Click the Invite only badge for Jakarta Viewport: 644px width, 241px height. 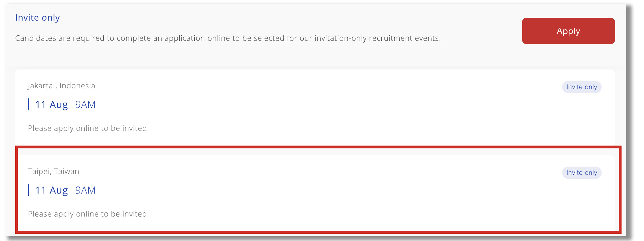click(581, 87)
